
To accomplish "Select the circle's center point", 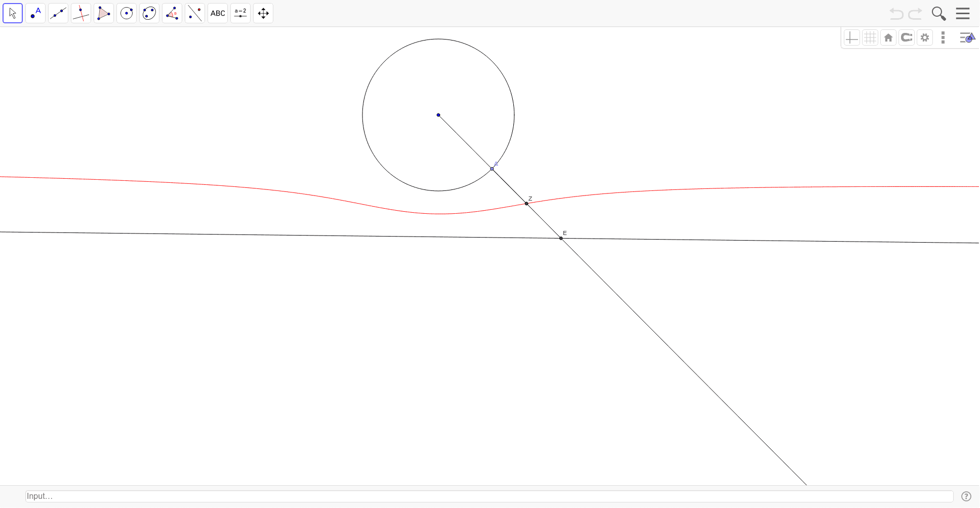I will (x=438, y=115).
